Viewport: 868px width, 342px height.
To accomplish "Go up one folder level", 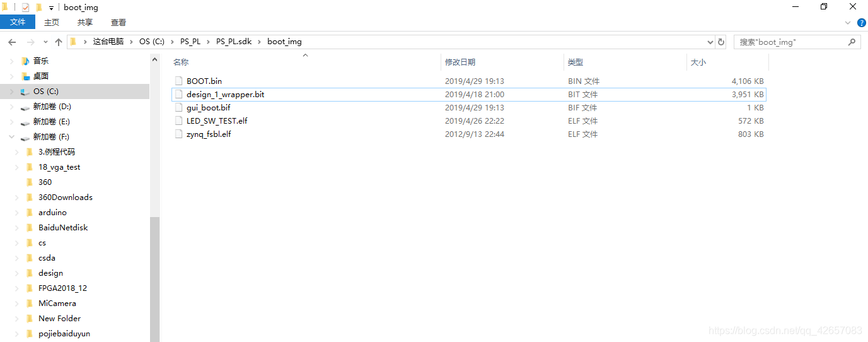I will [x=59, y=42].
